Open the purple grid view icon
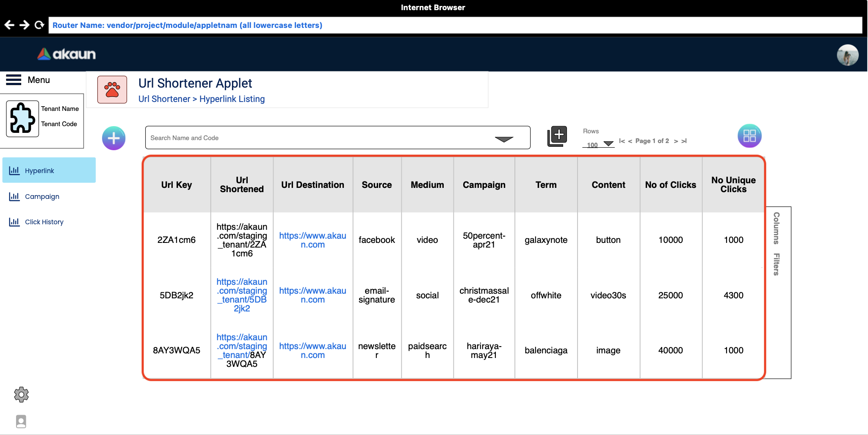868x435 pixels. (x=749, y=136)
